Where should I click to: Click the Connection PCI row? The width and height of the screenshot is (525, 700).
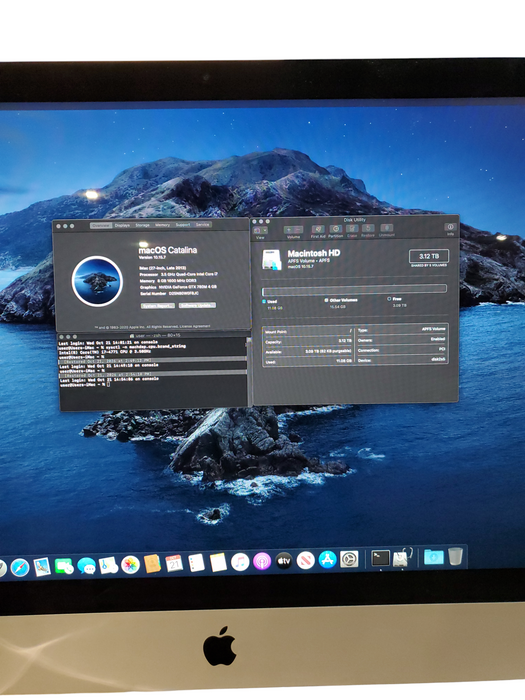pos(401,350)
